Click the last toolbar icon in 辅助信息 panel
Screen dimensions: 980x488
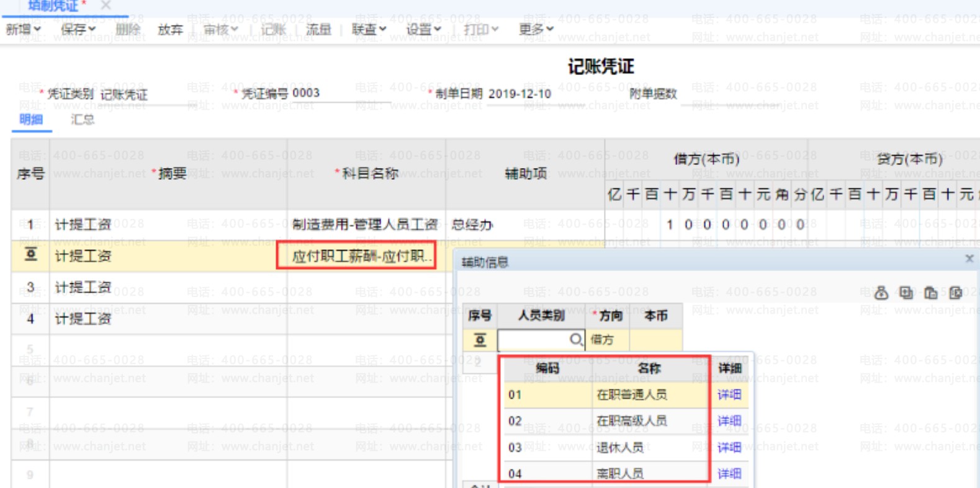955,293
